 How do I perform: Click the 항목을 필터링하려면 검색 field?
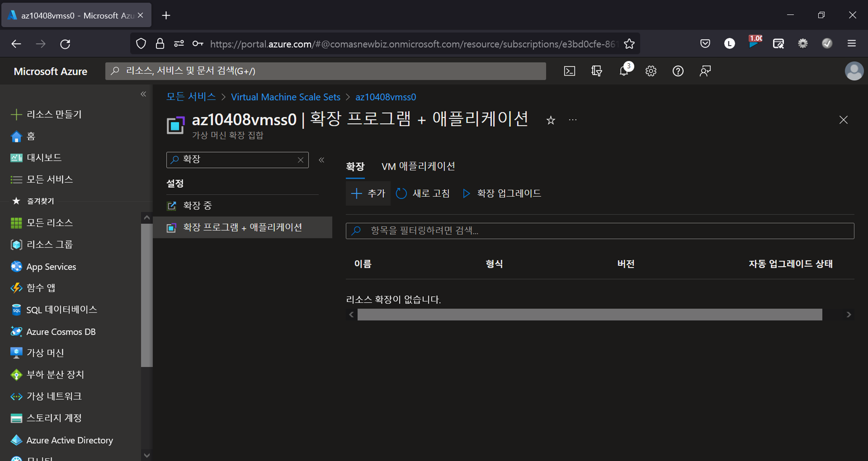(x=600, y=231)
